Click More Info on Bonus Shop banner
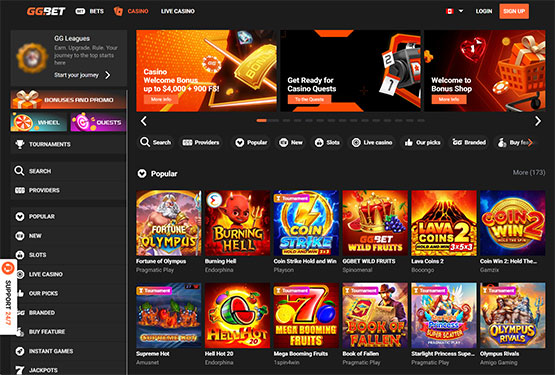 (x=449, y=100)
